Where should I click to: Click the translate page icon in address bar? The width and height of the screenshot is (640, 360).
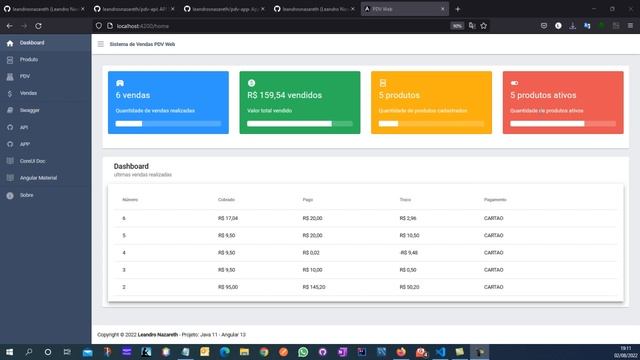pos(472,26)
